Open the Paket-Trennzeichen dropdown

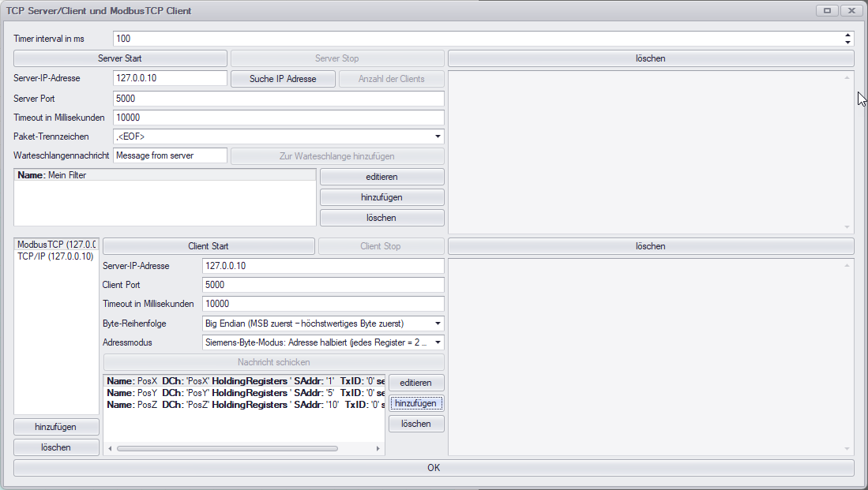pyautogui.click(x=437, y=136)
